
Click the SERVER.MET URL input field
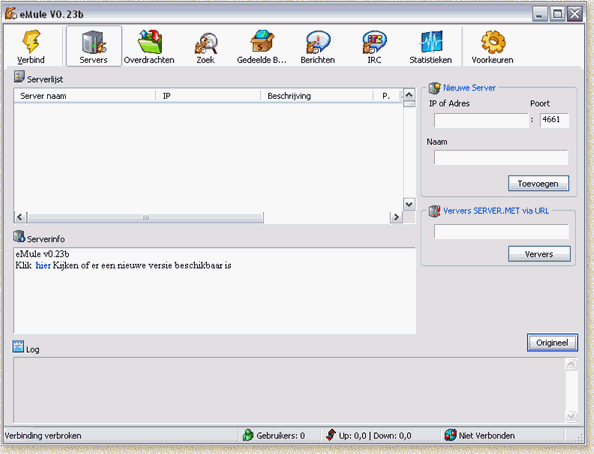click(501, 231)
